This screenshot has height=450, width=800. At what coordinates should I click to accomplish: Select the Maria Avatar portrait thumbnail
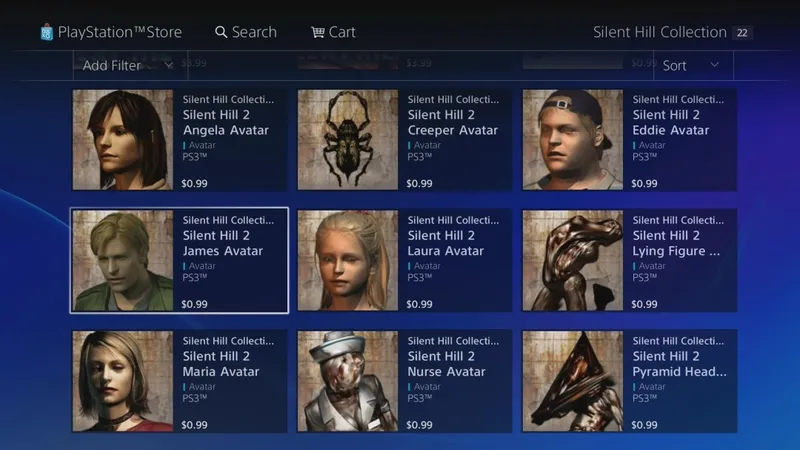[122, 381]
